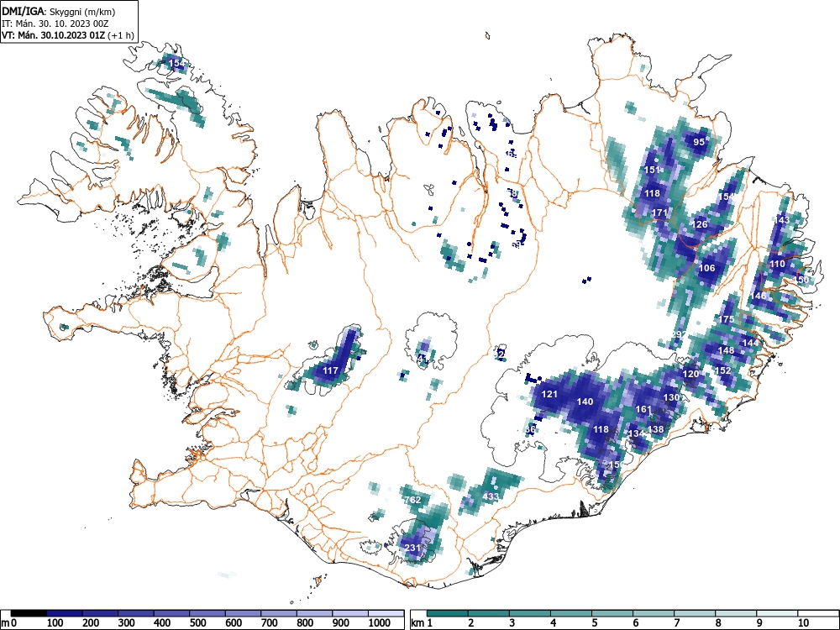The image size is (840, 630).
Task: Click the visibility value '171' on the map
Action: (x=659, y=213)
